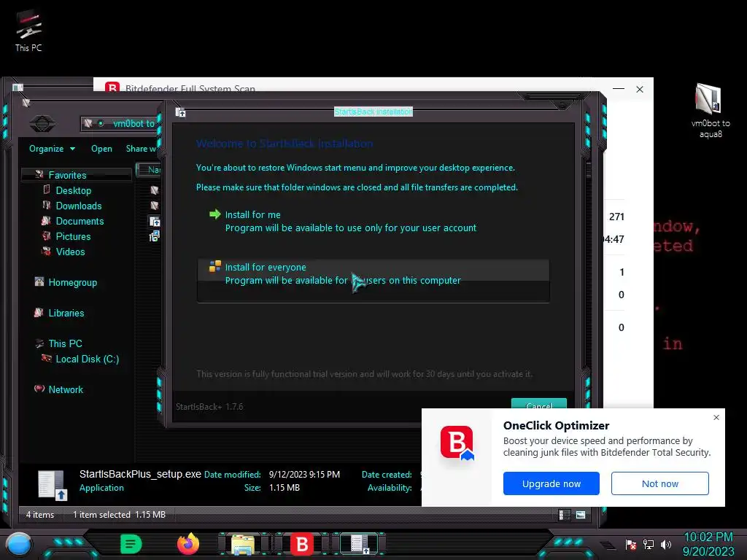
Task: Close the Bitdefender scan window
Action: [640, 89]
